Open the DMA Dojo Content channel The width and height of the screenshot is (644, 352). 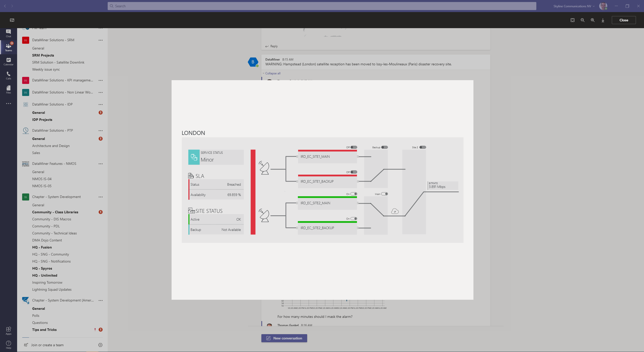click(x=47, y=240)
